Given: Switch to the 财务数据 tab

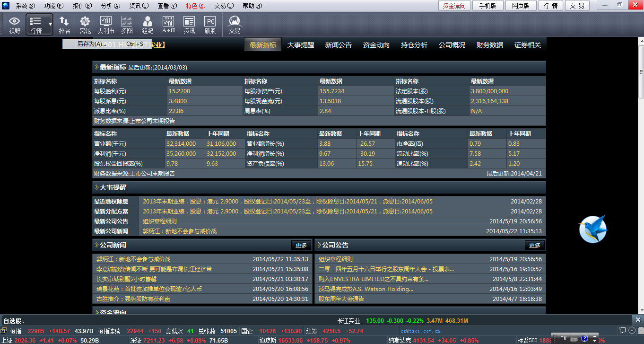Looking at the screenshot, I should coord(490,45).
